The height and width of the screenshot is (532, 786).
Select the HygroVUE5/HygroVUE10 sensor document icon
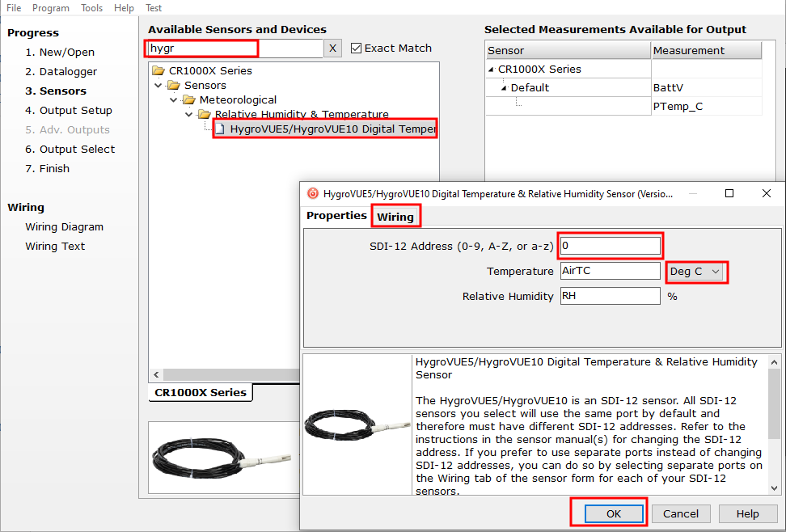coord(220,129)
